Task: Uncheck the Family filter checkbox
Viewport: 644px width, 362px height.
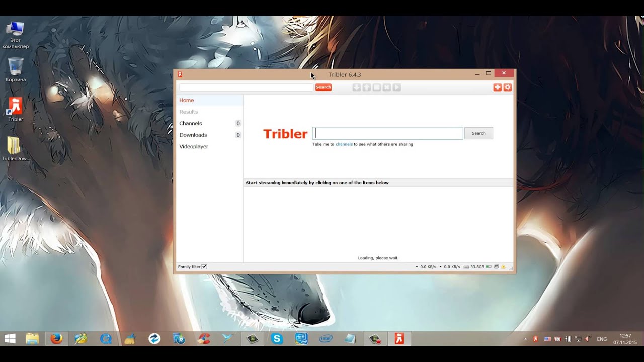Action: (x=204, y=267)
